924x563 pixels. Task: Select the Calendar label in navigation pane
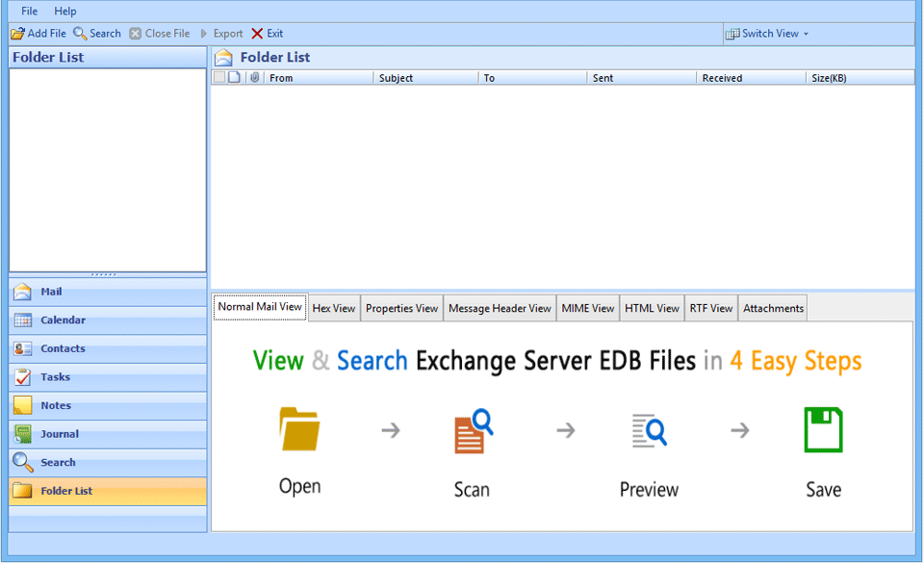coord(64,320)
